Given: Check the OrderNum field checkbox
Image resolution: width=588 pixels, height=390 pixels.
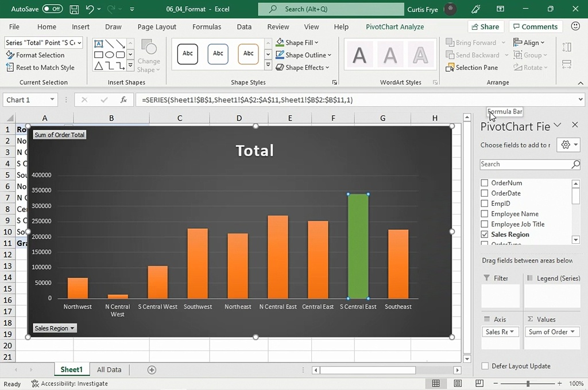Looking at the screenshot, I should [485, 183].
